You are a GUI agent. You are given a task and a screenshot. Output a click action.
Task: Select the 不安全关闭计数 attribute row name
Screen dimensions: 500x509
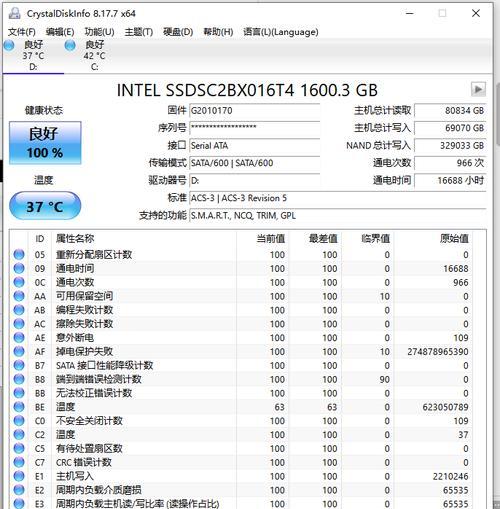point(89,421)
